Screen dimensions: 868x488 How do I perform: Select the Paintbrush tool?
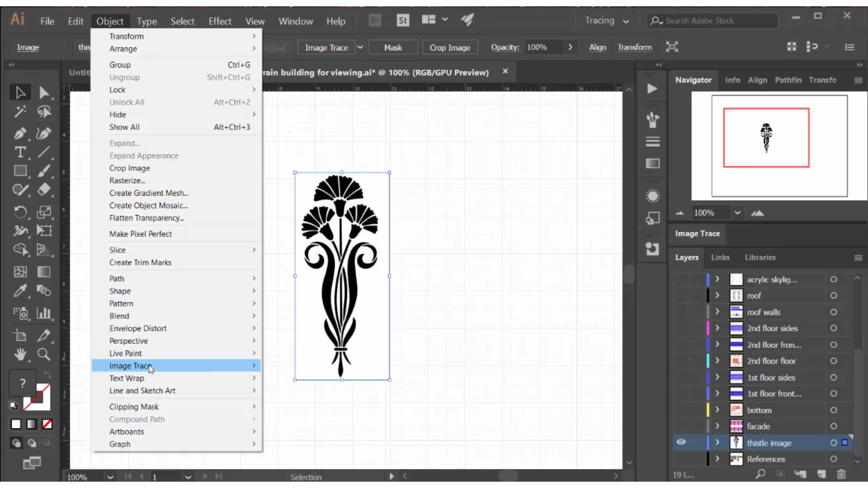tap(44, 171)
